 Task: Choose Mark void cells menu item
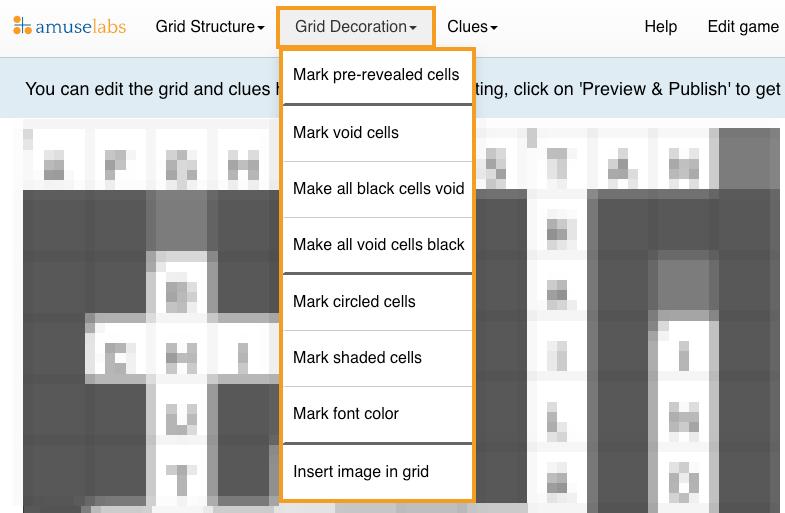[378, 133]
